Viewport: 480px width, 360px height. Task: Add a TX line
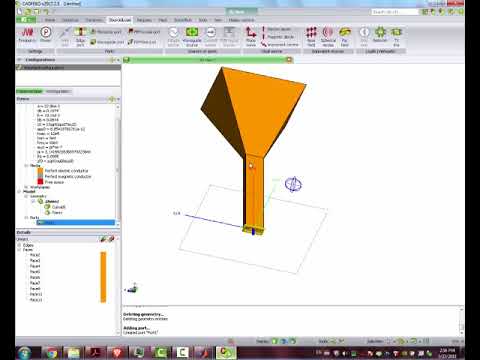click(396, 36)
